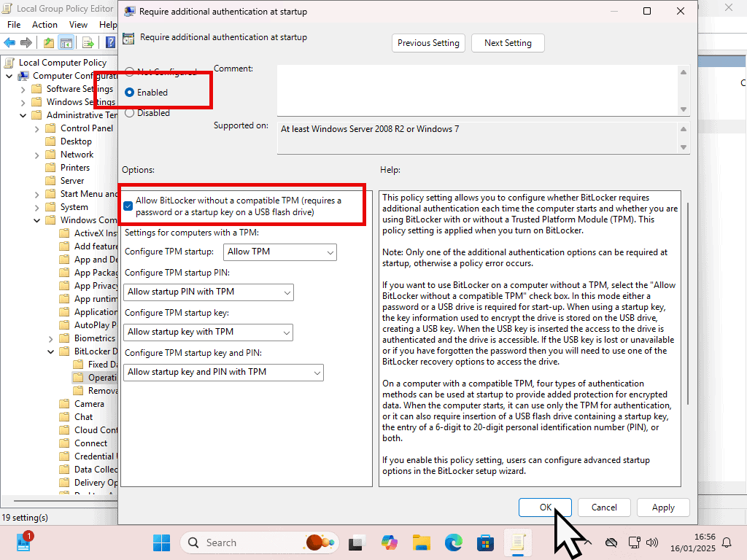Toggle the Show/Hide Console Tree icon
The image size is (747, 560).
pos(66,42)
